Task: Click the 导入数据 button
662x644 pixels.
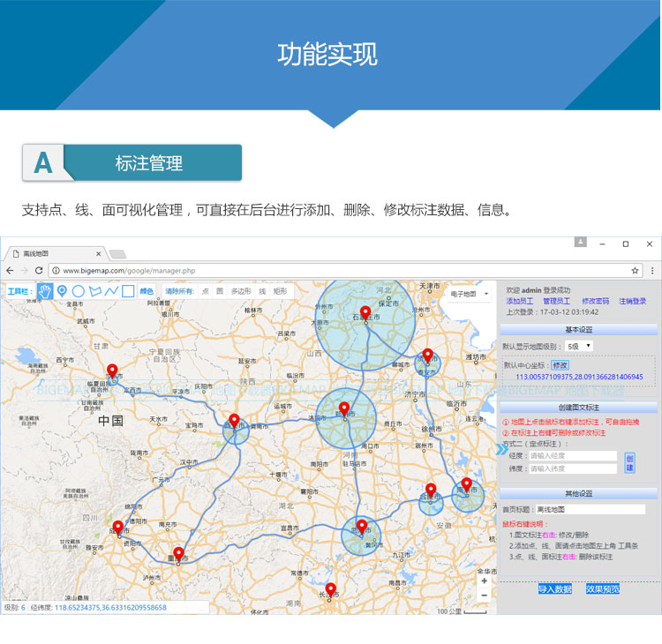Action: pos(555,588)
